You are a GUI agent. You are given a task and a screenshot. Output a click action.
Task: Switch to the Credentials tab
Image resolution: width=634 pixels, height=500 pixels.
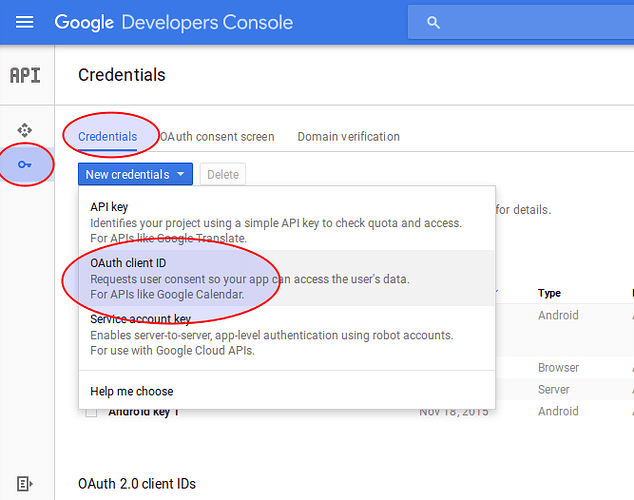pyautogui.click(x=108, y=137)
